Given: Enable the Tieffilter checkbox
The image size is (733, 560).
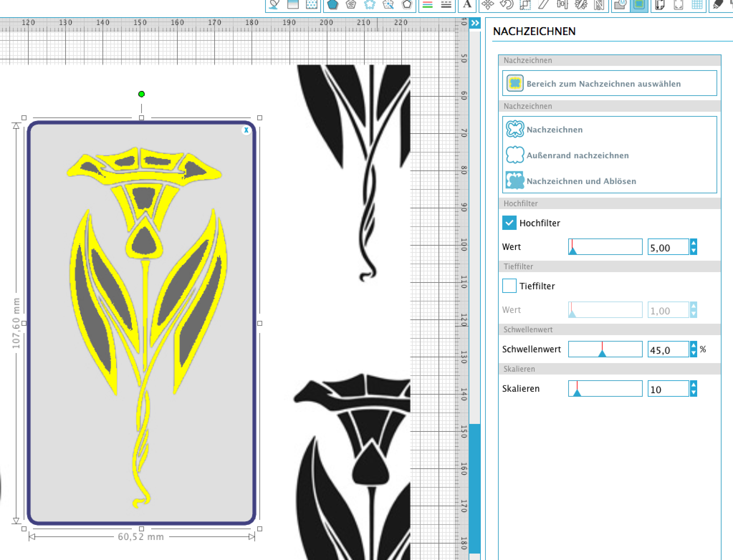Looking at the screenshot, I should [509, 286].
